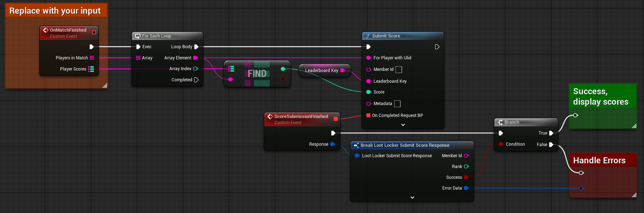This screenshot has width=644, height=213.
Task: Select the Replace with your input comment header
Action: [x=55, y=11]
